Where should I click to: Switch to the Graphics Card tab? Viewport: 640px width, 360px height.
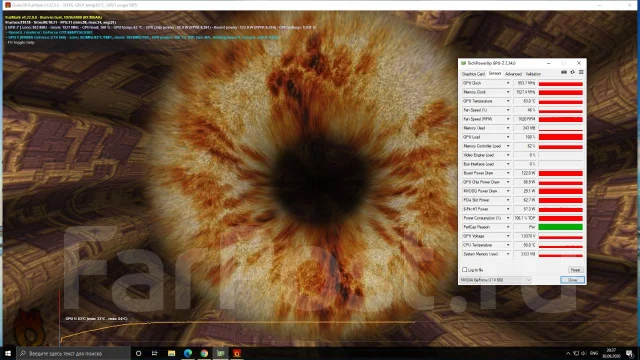[x=473, y=74]
